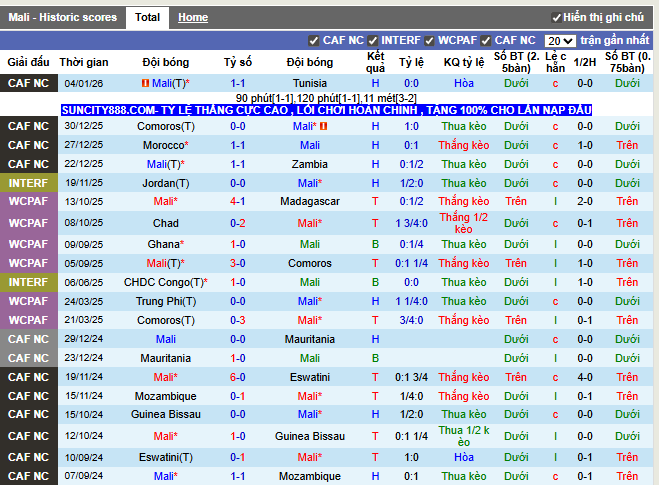The width and height of the screenshot is (660, 485).
Task: Toggle CAF NC checkbox left of INTERF filter
Action: pyautogui.click(x=313, y=41)
